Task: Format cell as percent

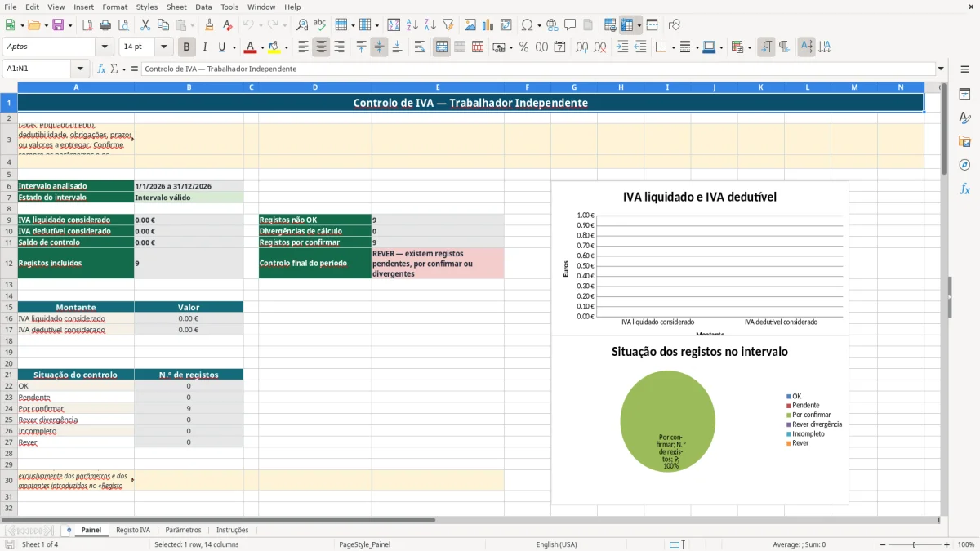Action: [523, 47]
